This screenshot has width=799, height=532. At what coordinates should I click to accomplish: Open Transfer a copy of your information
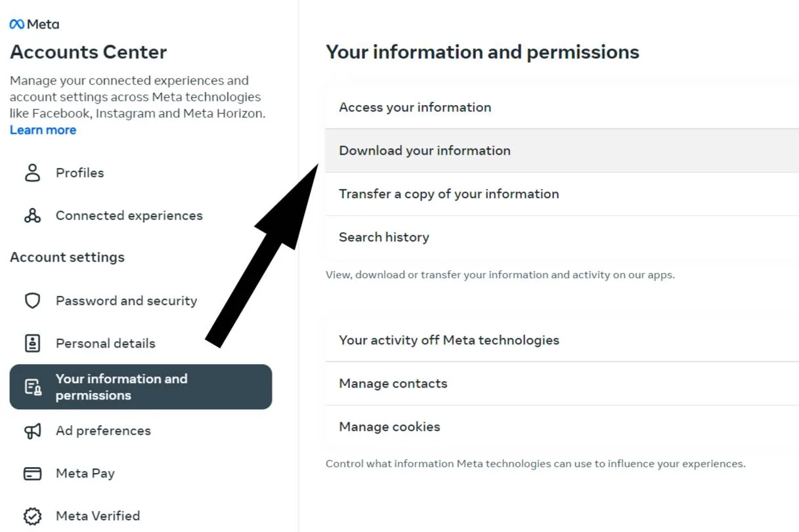[x=449, y=194]
